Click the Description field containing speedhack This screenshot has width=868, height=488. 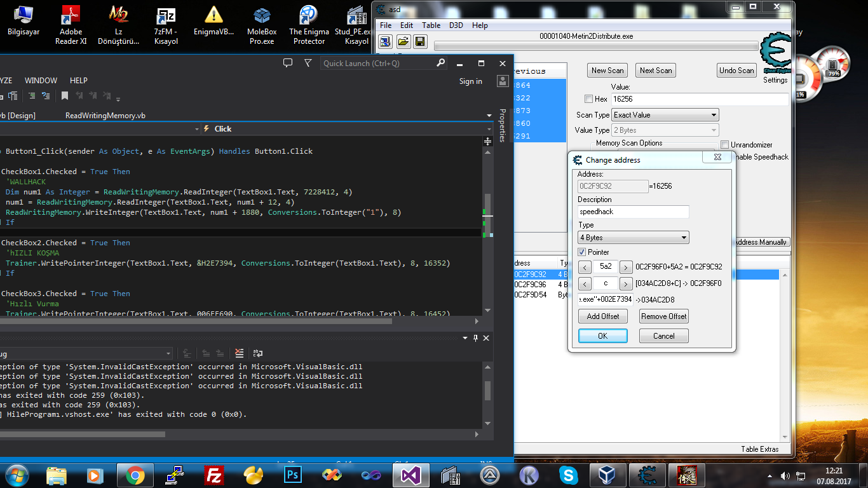pyautogui.click(x=634, y=212)
